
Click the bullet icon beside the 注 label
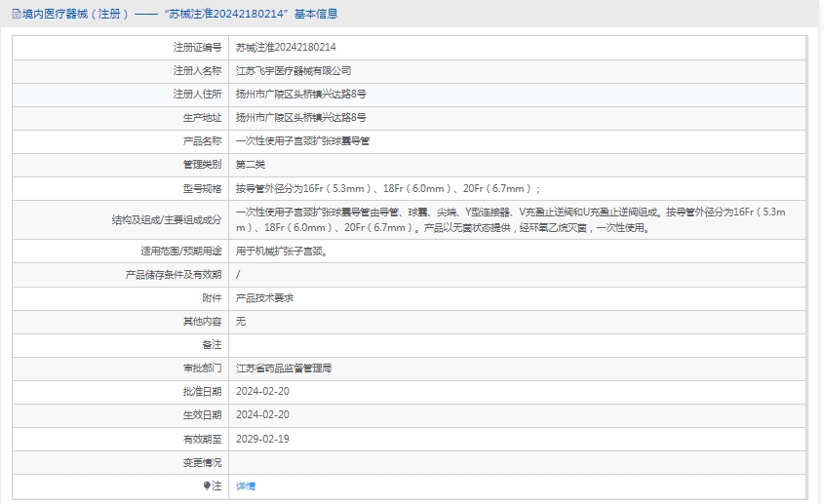206,485
